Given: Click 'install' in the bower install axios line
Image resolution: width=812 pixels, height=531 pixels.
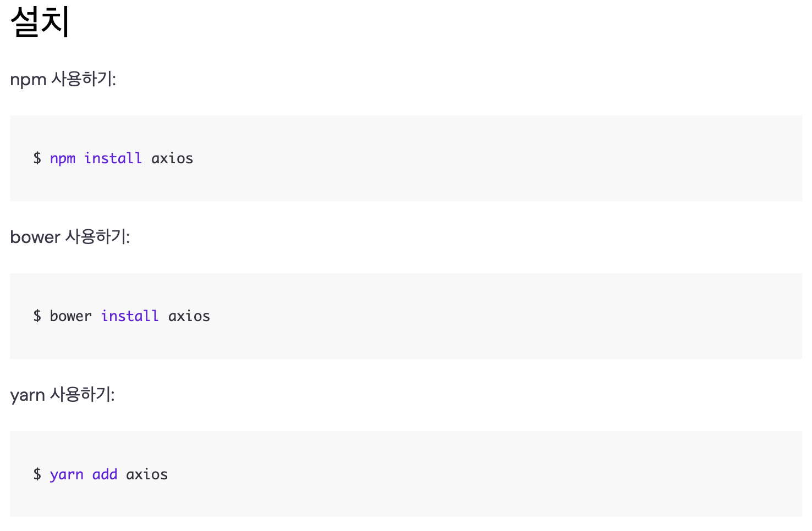Looking at the screenshot, I should click(x=130, y=316).
